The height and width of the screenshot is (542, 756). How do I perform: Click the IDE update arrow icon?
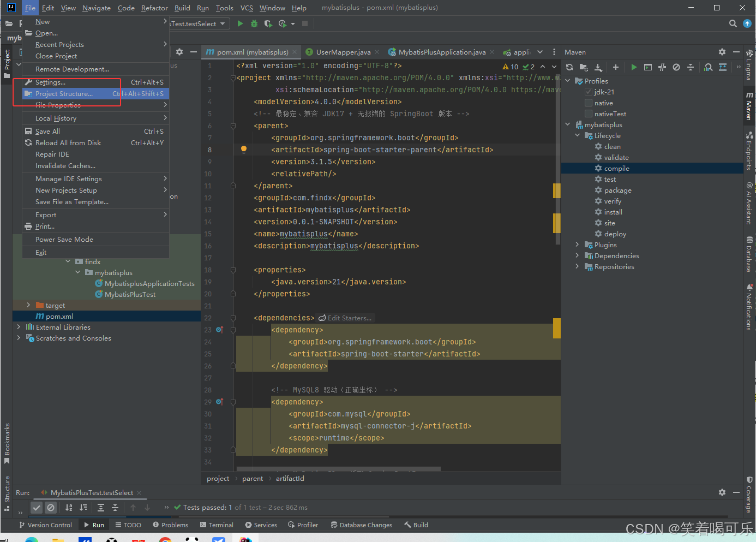[x=747, y=23]
